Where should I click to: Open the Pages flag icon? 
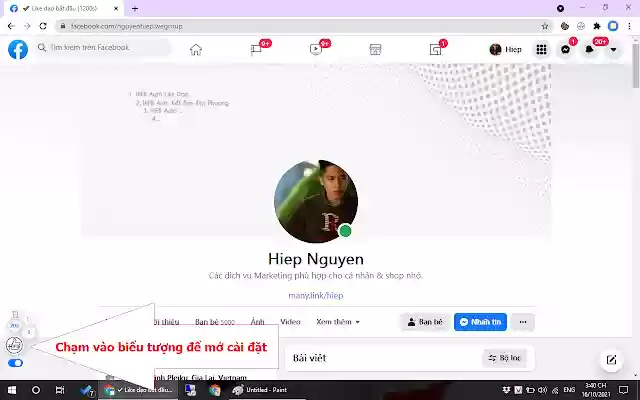point(256,49)
